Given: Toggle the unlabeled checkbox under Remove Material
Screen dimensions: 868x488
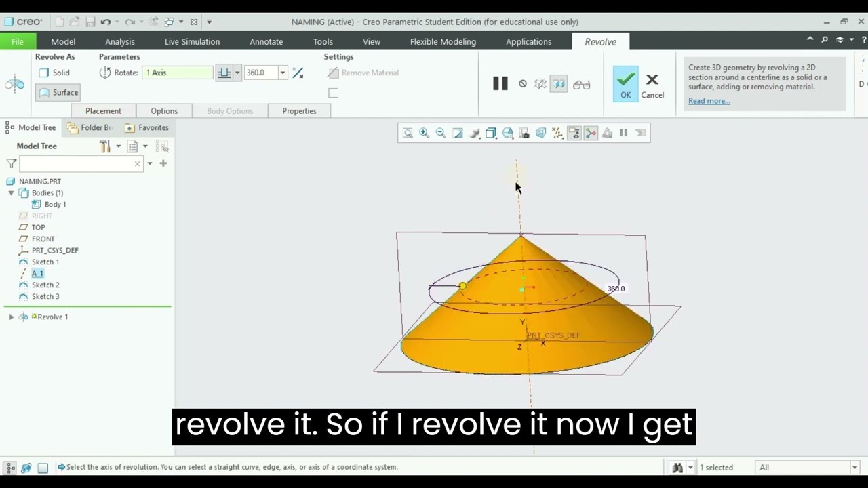Looking at the screenshot, I should click(333, 93).
